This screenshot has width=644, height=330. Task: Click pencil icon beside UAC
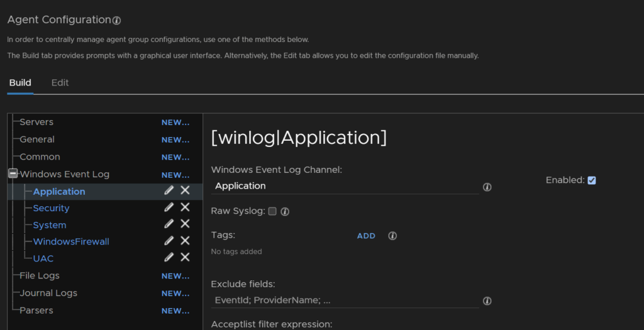(x=169, y=257)
